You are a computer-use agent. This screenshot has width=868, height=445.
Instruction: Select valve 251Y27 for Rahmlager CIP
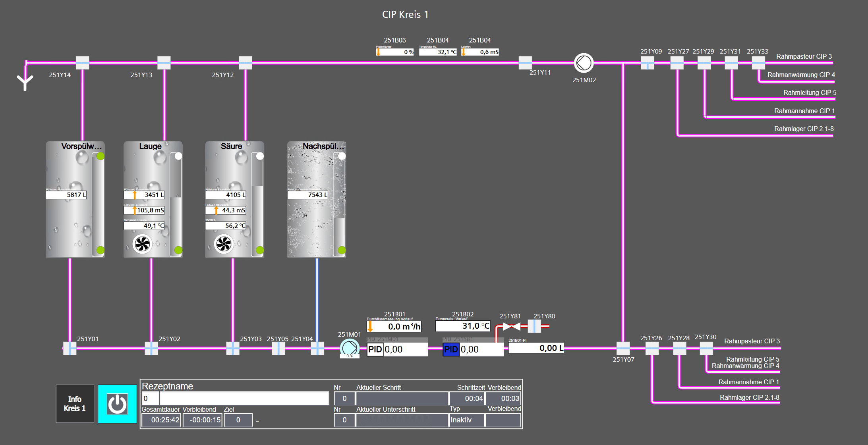[677, 63]
